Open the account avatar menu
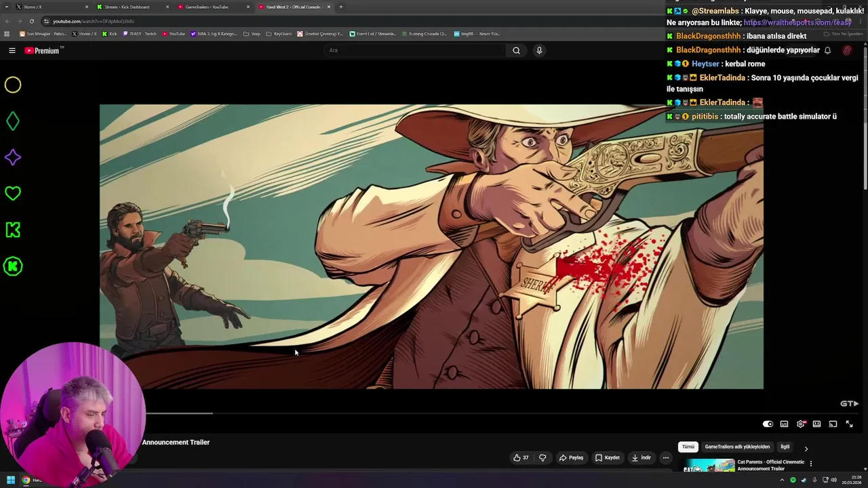The height and width of the screenshot is (488, 868). tap(848, 50)
